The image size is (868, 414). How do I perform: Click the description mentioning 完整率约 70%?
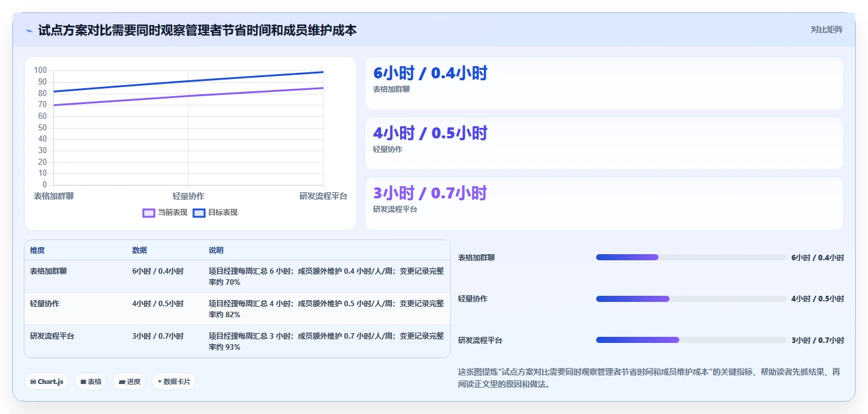pos(326,276)
